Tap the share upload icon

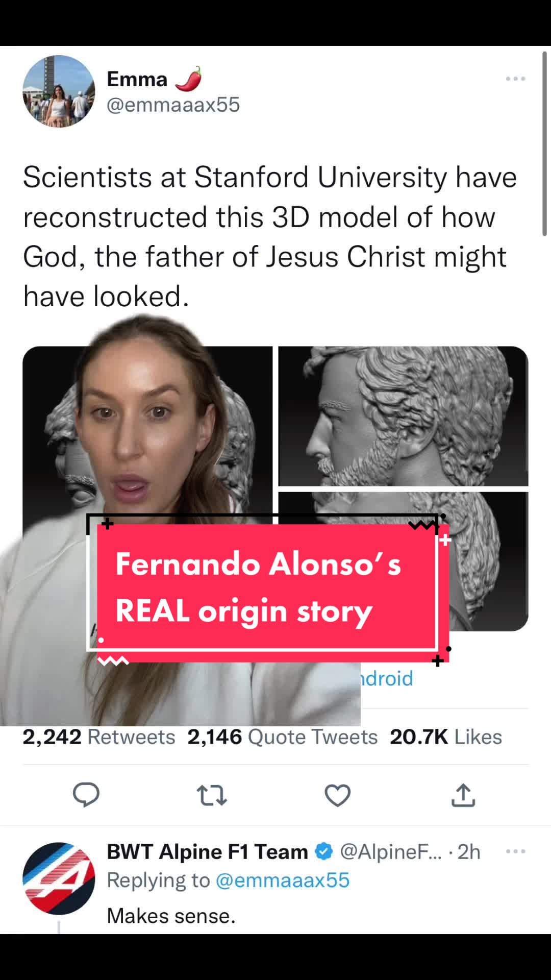pos(463,795)
